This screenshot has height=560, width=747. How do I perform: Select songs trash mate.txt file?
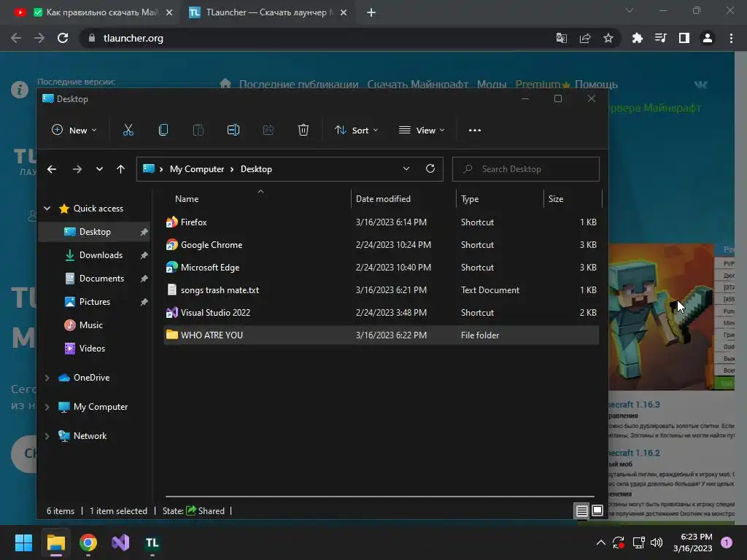[381, 290]
